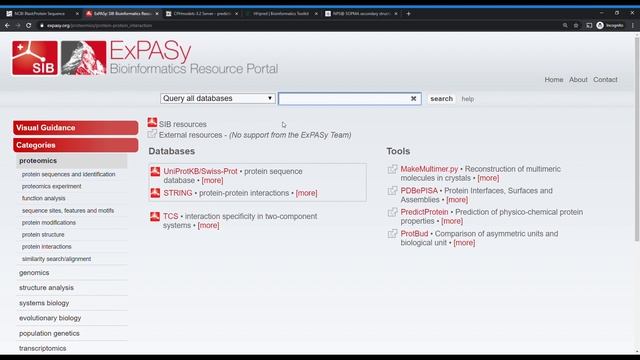This screenshot has height=360, width=640.
Task: Collapse the Categories panel
Action: click(76, 145)
